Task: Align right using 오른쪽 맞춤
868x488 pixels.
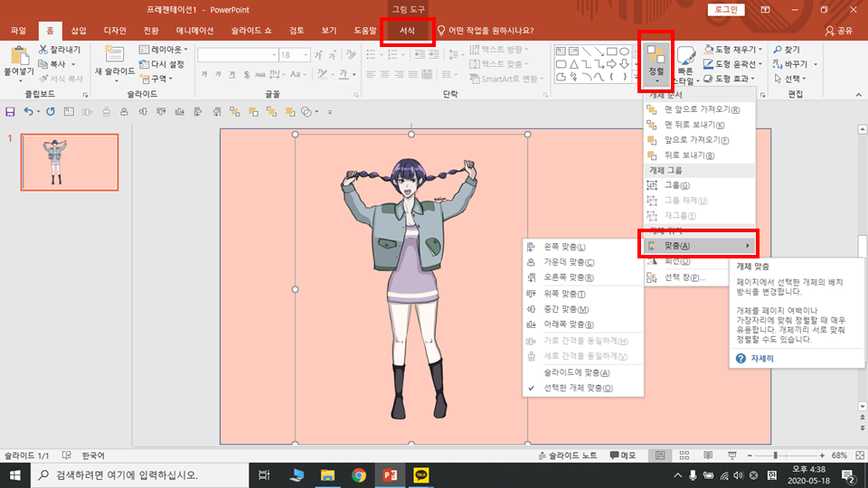Action: [583, 277]
